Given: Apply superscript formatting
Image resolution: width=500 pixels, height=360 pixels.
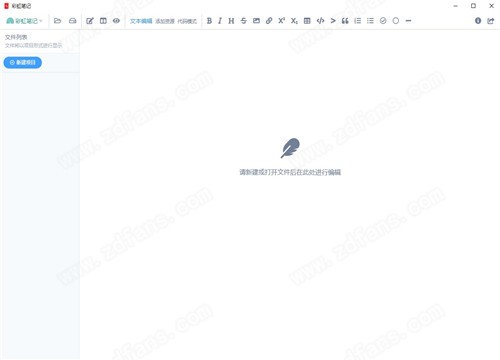Looking at the screenshot, I should point(282,21).
